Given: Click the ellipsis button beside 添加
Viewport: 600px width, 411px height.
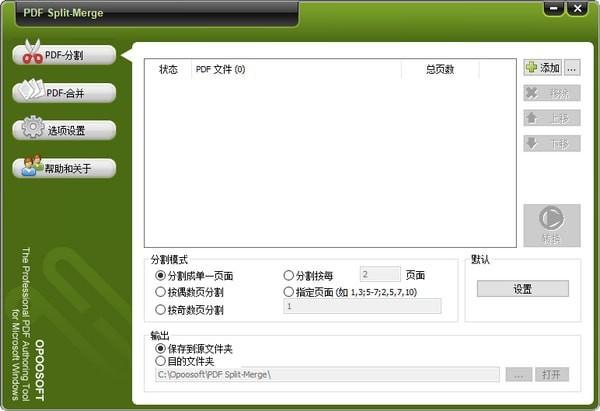Looking at the screenshot, I should pos(572,68).
